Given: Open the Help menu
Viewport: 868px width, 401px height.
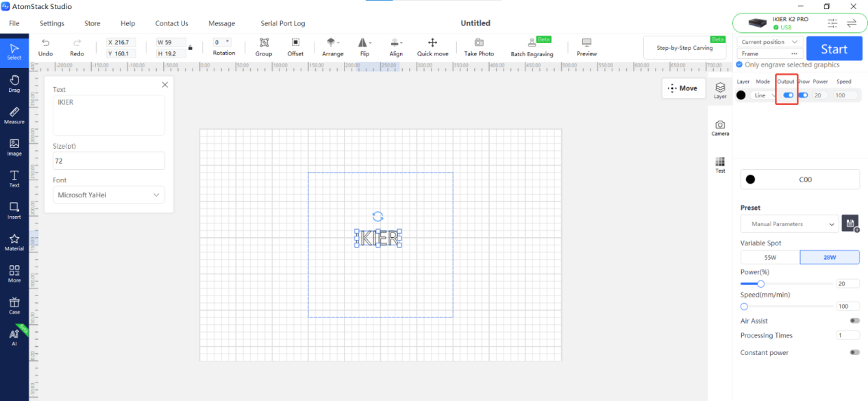Looking at the screenshot, I should (x=128, y=23).
